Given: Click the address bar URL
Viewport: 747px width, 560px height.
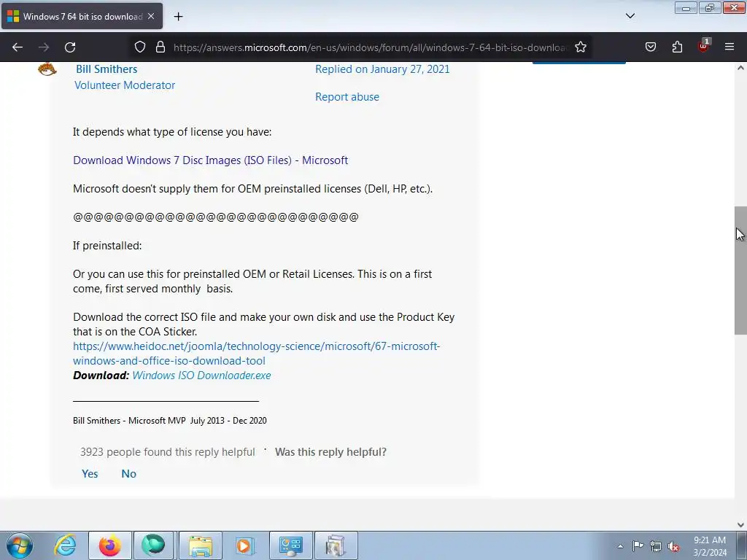Looking at the screenshot, I should coord(370,47).
